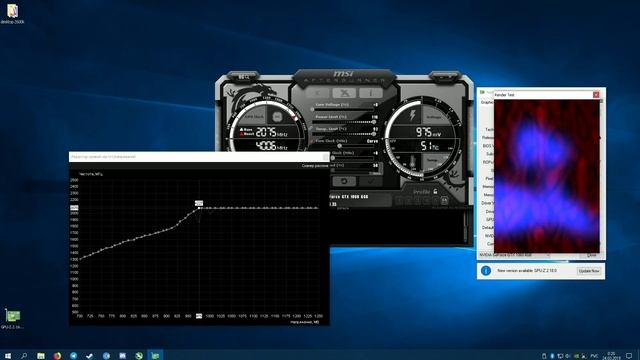Screen dimensions: 640x360
Task: Close the voltage/frequency curve editor window
Action: (325, 157)
